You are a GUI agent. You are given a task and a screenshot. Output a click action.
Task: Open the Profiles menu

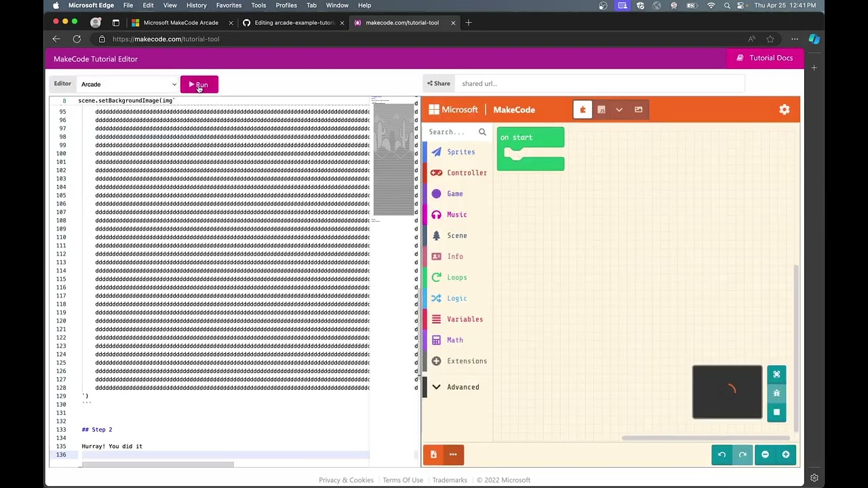pyautogui.click(x=286, y=5)
